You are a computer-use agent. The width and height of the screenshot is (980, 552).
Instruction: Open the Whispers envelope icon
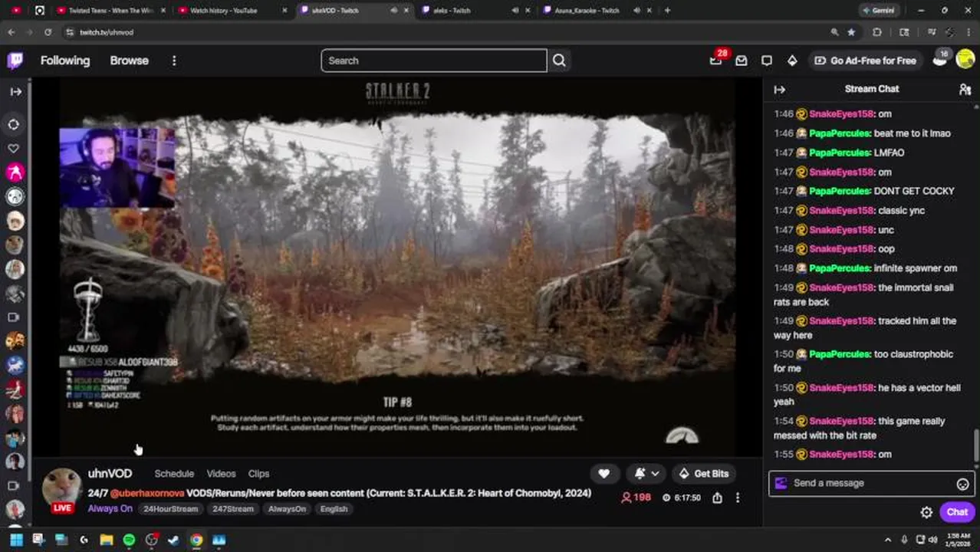coord(741,61)
